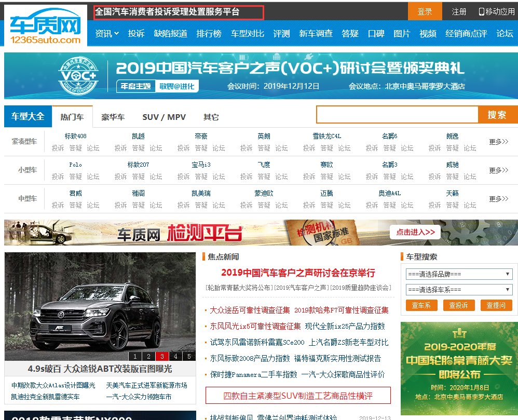Switch to the 豪华车 tab
This screenshot has height=420, width=518.
point(113,117)
